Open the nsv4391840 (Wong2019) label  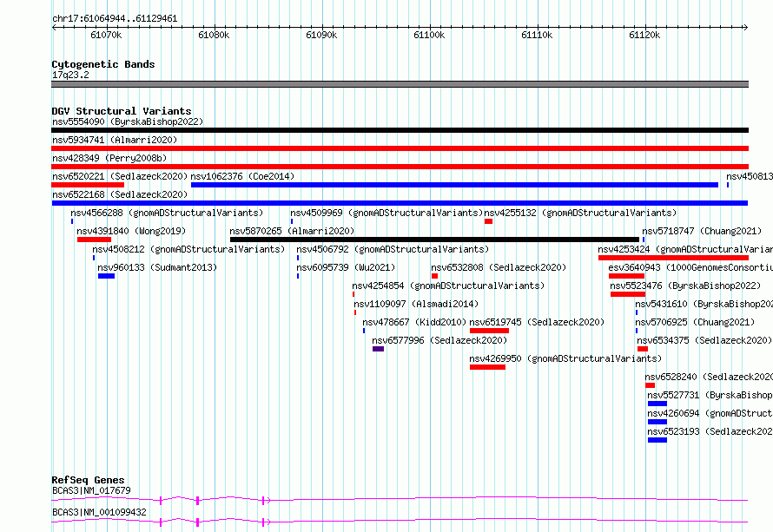[131, 231]
